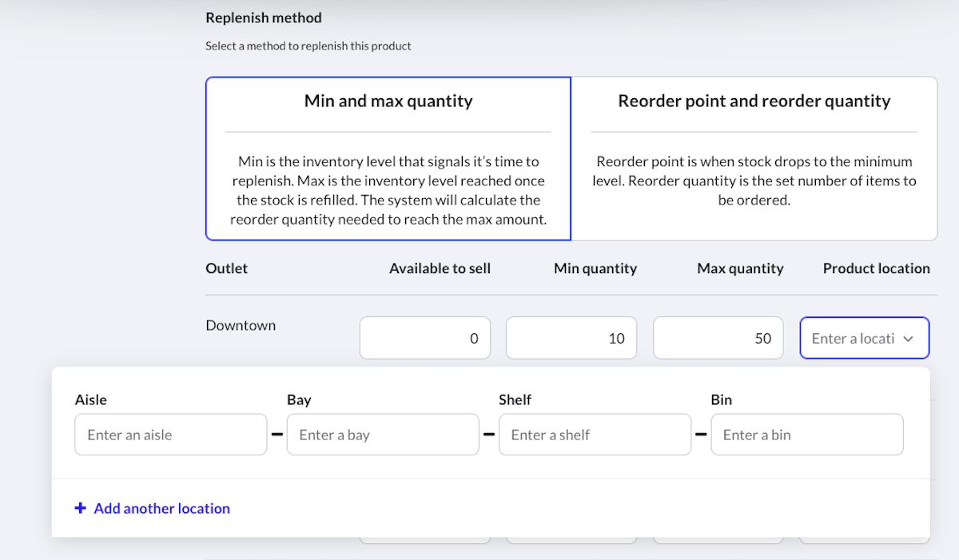The image size is (959, 560).
Task: Click the Replenish method heading
Action: [264, 18]
